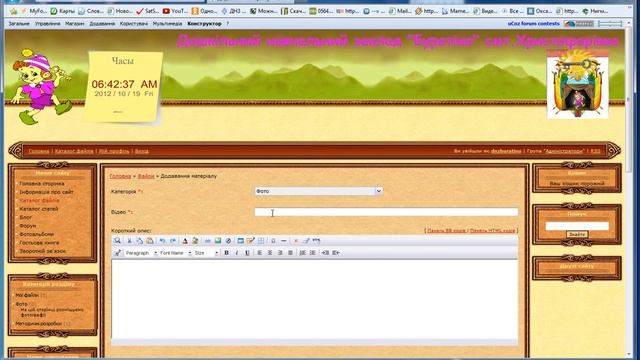Viewport: 640px width, 360px height.
Task: Open the Font Name dropdown
Action: [176, 253]
